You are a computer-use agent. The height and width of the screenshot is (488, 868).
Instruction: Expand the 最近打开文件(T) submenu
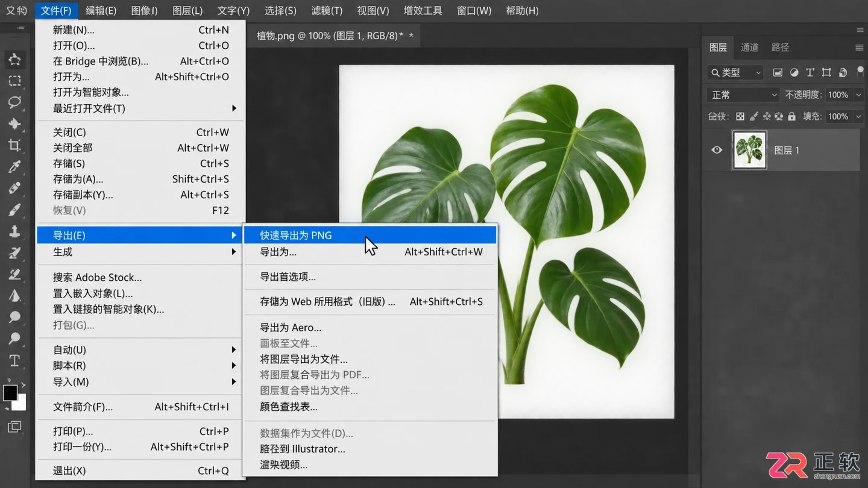click(x=141, y=108)
